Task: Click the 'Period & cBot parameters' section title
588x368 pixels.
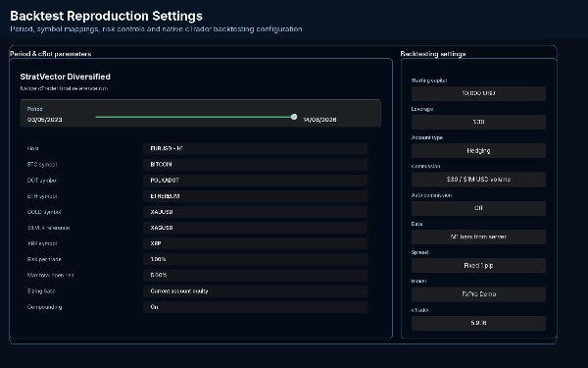Action: coord(51,54)
